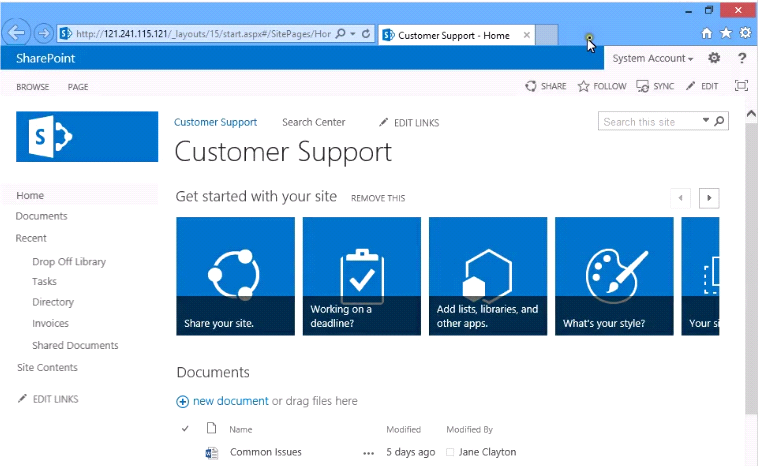Image resolution: width=758 pixels, height=466 pixels.
Task: Click the Jane Clayton name
Action: (487, 452)
